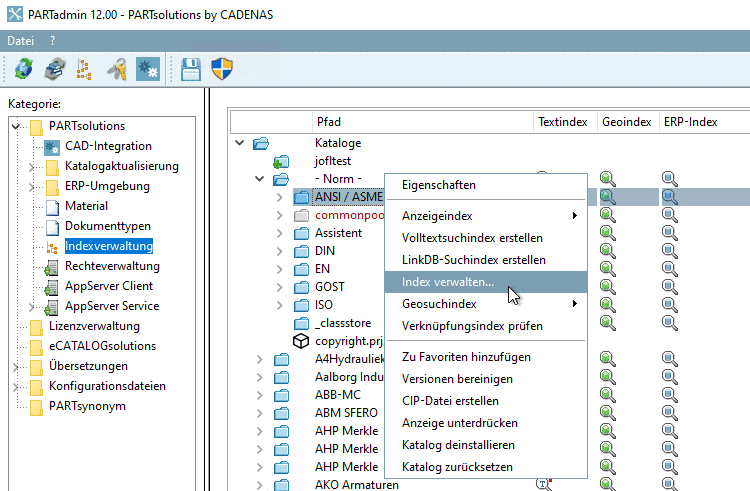The height and width of the screenshot is (491, 750).
Task: Collapse the Kataloge root node
Action: 239,143
